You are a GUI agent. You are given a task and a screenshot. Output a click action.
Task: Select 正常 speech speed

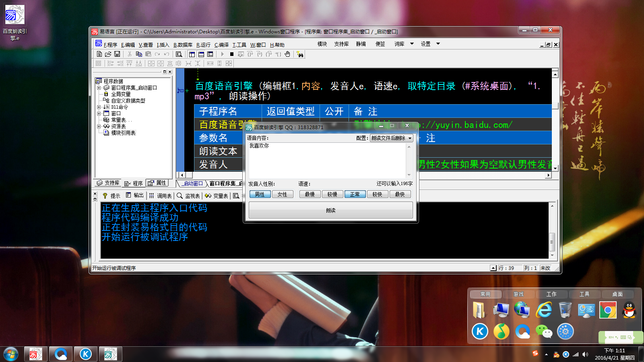pos(355,194)
